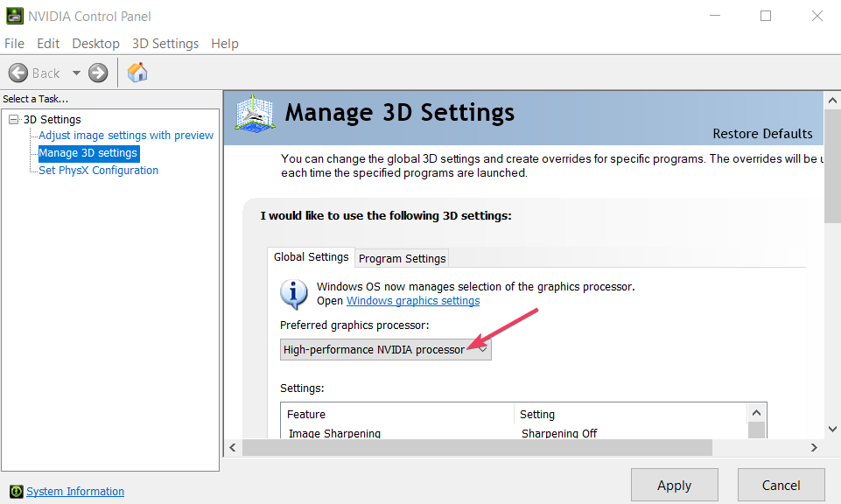The height and width of the screenshot is (504, 841).
Task: Click the System Information icon
Action: pos(15,492)
